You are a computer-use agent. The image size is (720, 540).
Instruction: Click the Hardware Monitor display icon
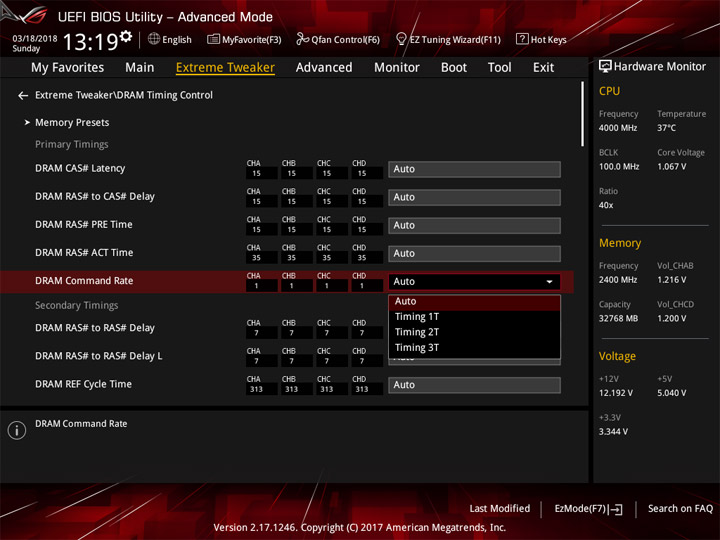(605, 66)
